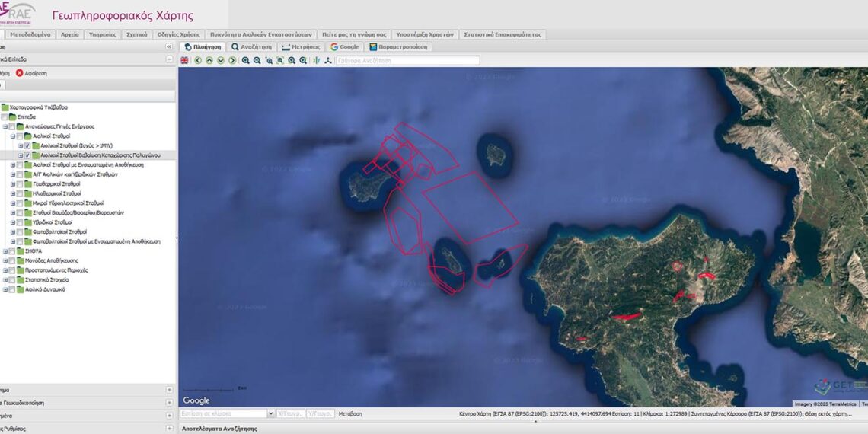Viewport: 868px width, 434px height.
Task: Pan the map down with the arrow icon
Action: pos(221,60)
